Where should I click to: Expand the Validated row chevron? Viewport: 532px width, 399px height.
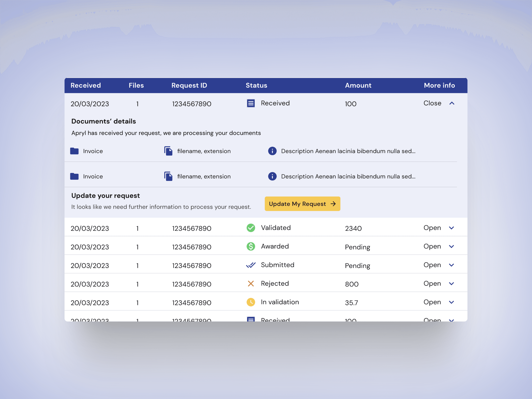tap(451, 228)
